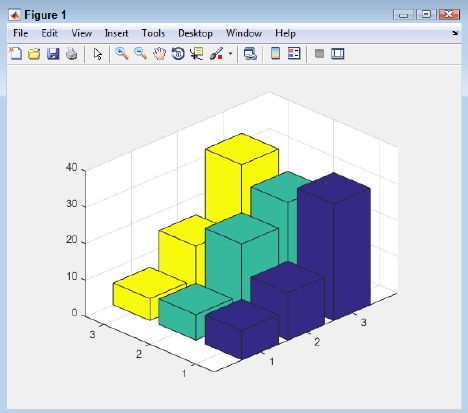The width and height of the screenshot is (468, 413).
Task: Insert a Colorbar using the toolbar icon
Action: [x=275, y=53]
